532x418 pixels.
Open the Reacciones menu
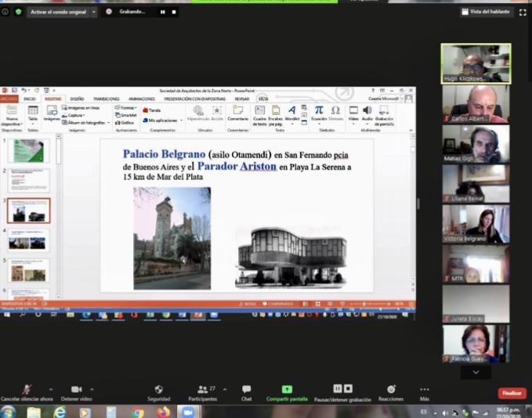(390, 390)
